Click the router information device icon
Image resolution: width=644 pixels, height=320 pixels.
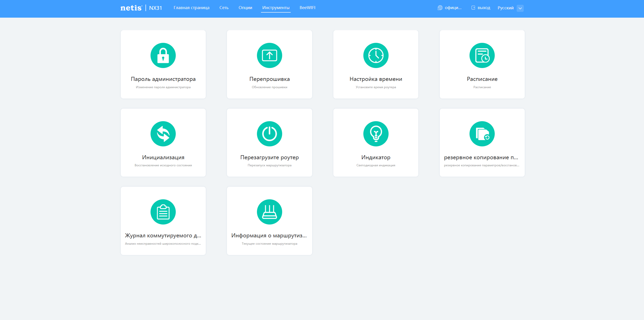pos(269,212)
